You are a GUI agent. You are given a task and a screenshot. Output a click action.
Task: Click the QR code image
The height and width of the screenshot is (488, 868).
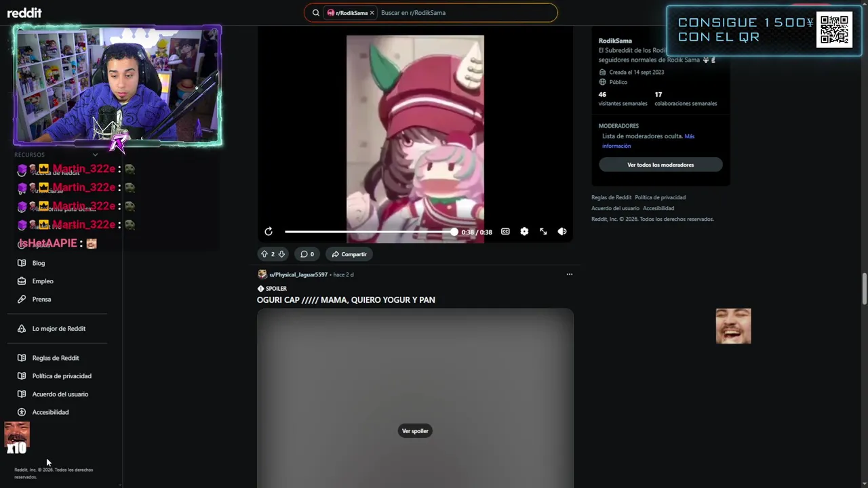834,30
